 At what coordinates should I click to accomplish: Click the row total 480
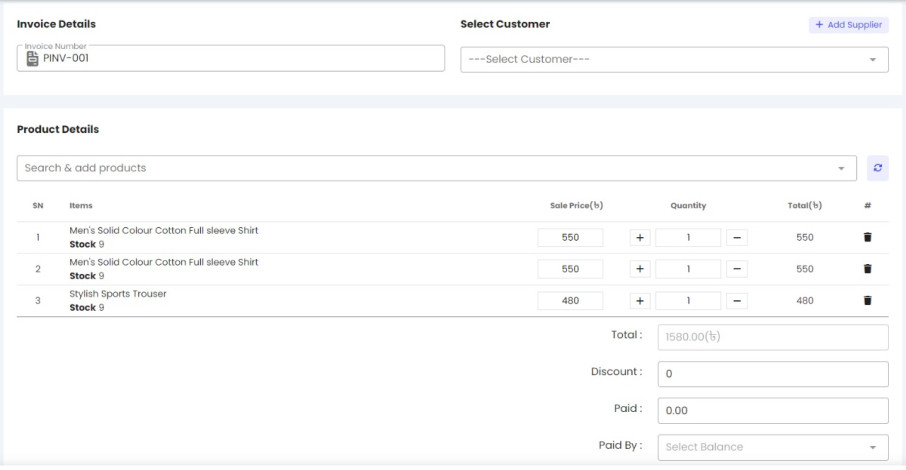[x=805, y=301]
